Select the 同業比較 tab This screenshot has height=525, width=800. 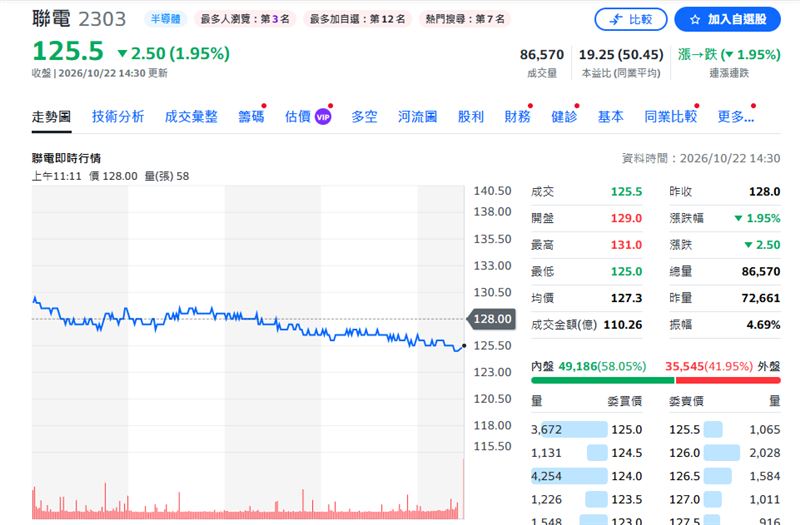670,117
